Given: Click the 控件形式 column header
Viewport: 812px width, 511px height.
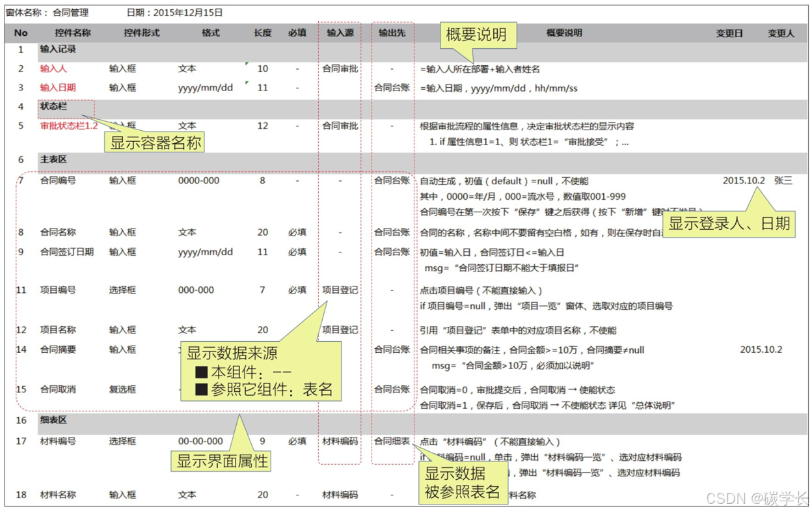Looking at the screenshot, I should pyautogui.click(x=141, y=33).
